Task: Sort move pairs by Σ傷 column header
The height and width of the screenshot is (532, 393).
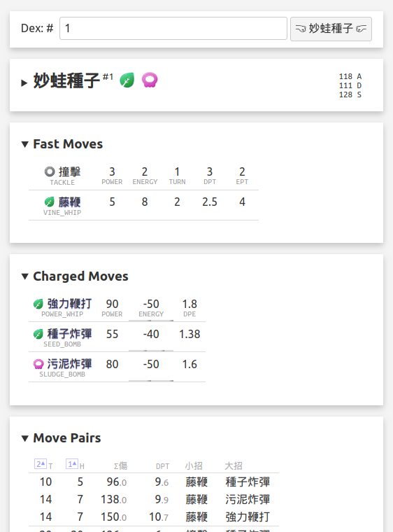Action: [x=120, y=466]
